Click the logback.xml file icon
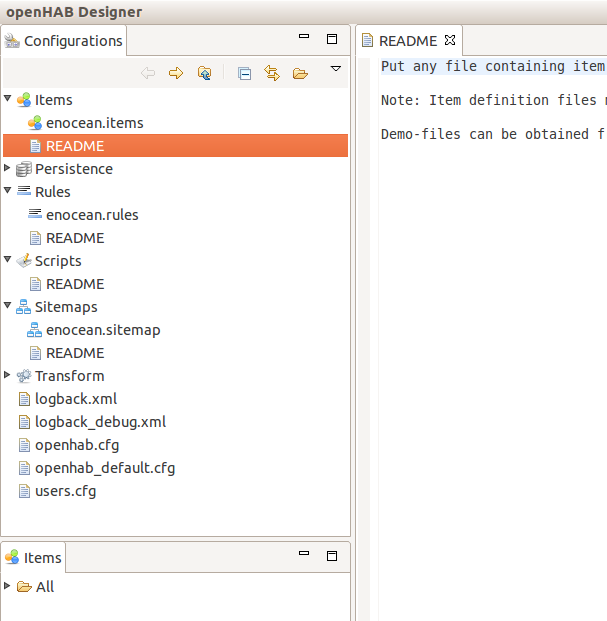The height and width of the screenshot is (621, 607). coord(24,399)
